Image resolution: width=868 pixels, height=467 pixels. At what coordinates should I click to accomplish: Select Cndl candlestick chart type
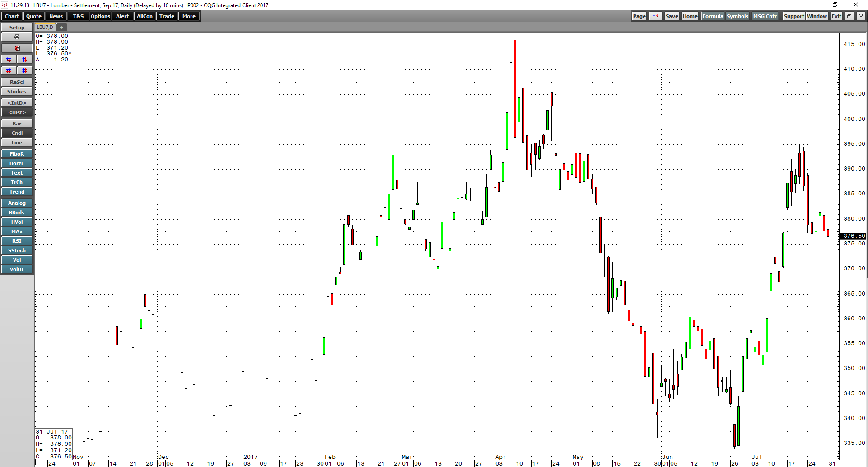point(17,133)
